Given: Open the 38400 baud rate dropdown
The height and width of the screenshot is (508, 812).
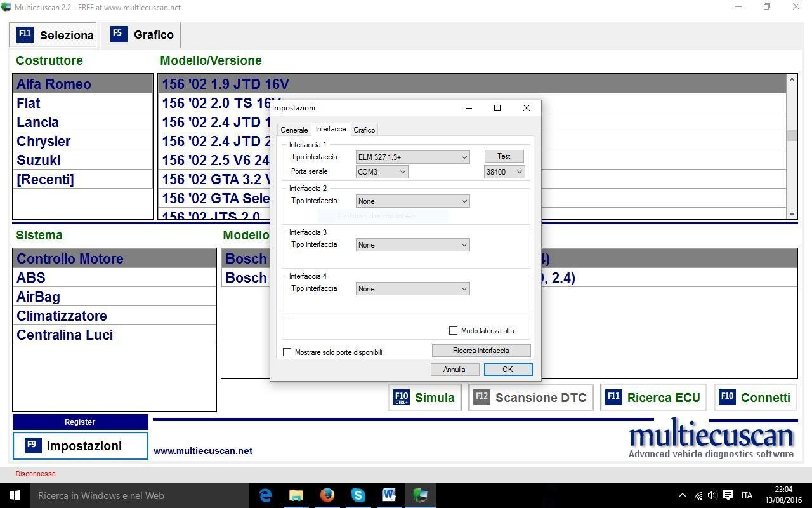Looking at the screenshot, I should point(504,172).
